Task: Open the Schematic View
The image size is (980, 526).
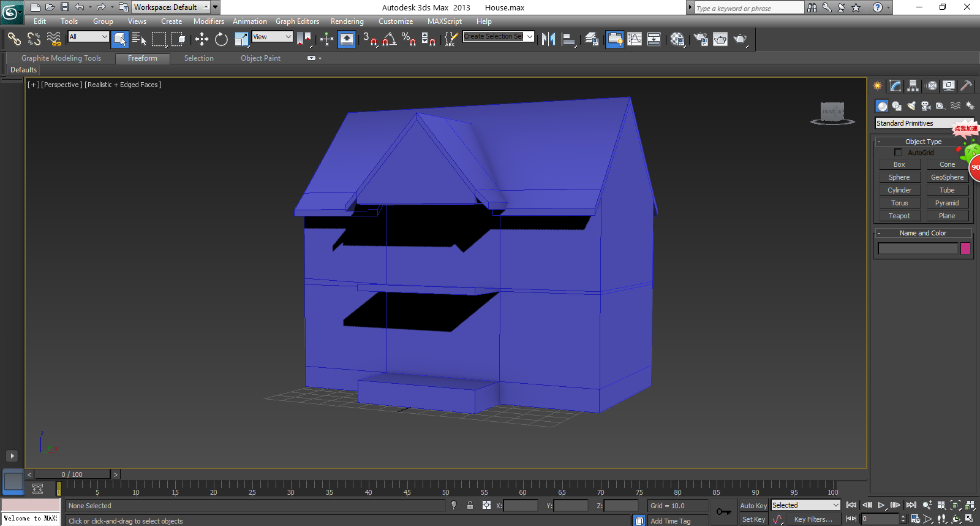Action: point(654,39)
